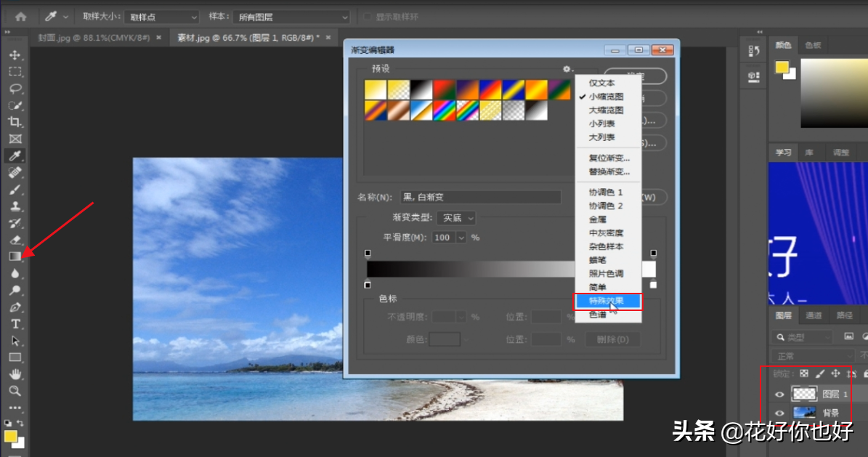
Task: Choose 色谱 from the gradient menu
Action: [608, 315]
